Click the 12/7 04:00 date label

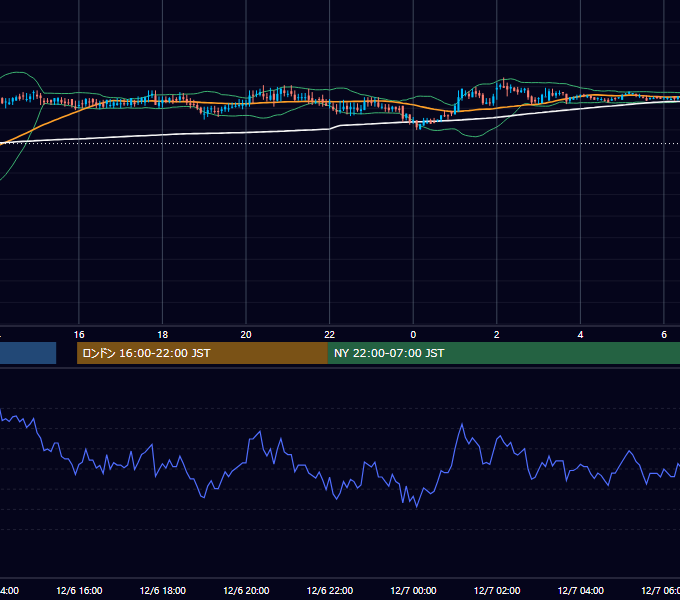click(581, 591)
